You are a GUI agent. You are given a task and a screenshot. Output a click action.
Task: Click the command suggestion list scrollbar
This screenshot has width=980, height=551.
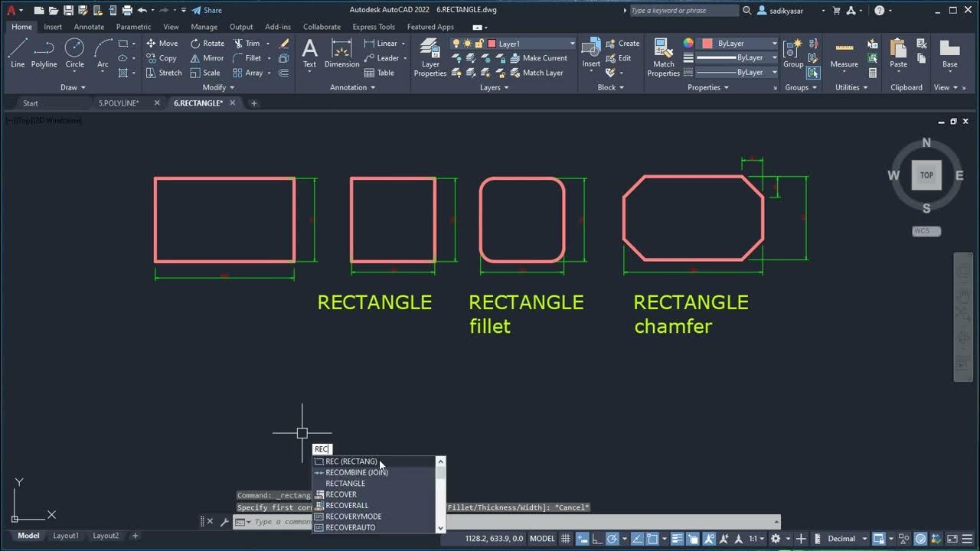point(440,494)
